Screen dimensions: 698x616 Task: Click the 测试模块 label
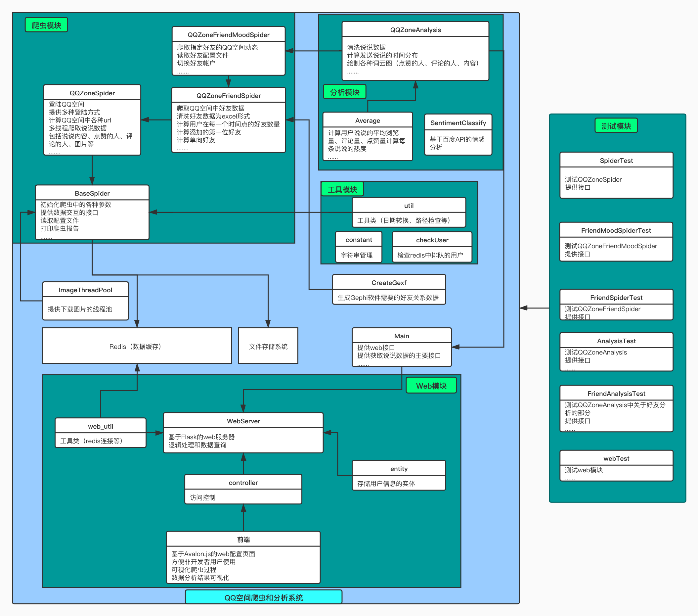[616, 126]
